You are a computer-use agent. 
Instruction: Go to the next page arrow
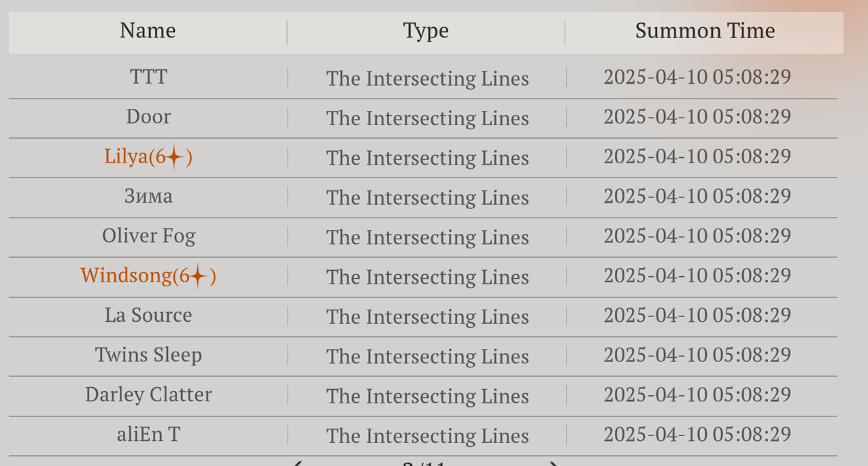(554, 464)
